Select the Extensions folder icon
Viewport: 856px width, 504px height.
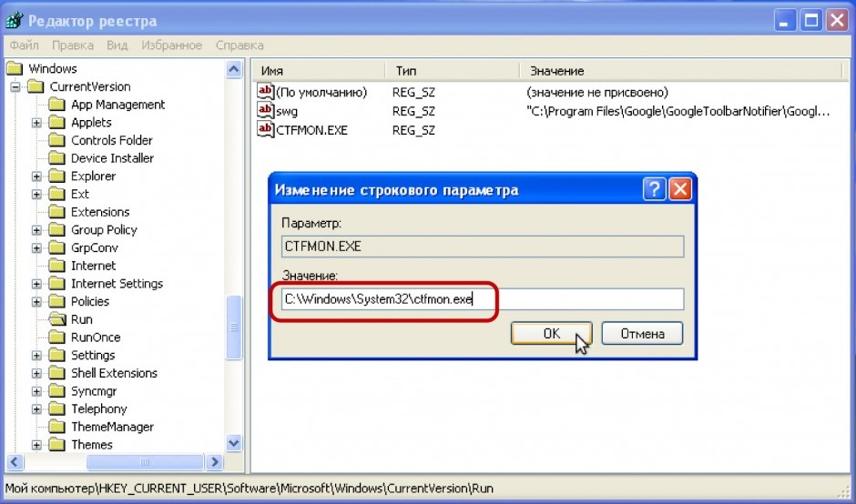(x=56, y=212)
